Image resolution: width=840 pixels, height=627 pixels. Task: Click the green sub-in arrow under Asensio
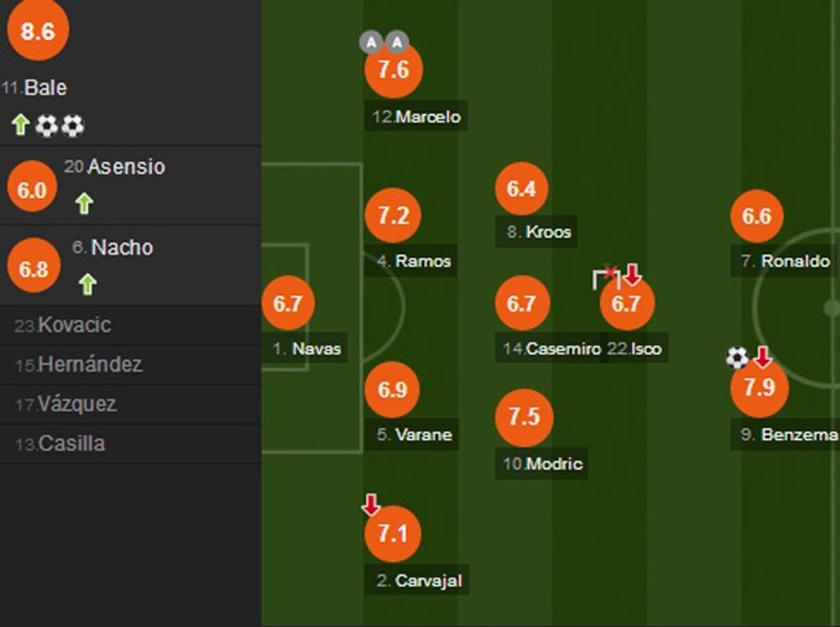(83, 203)
